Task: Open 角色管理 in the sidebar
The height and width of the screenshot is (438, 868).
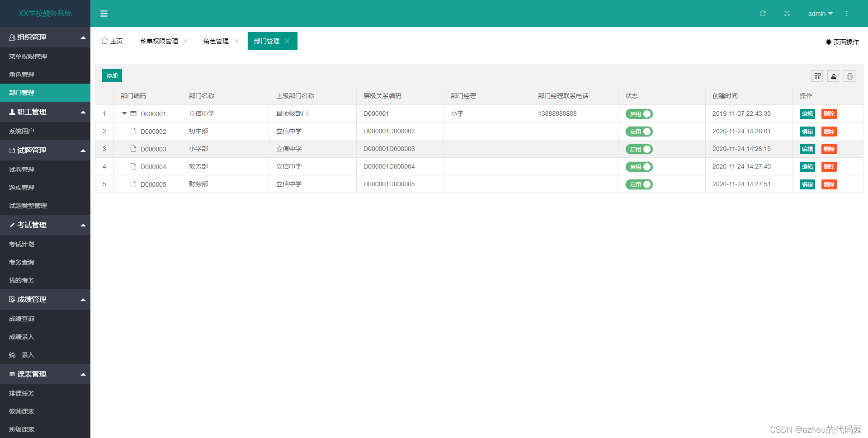Action: point(45,75)
